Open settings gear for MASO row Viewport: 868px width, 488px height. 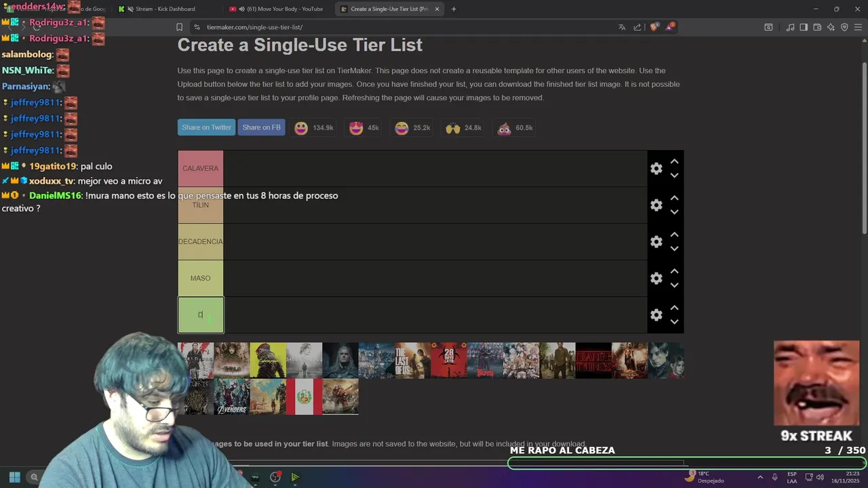coord(656,279)
